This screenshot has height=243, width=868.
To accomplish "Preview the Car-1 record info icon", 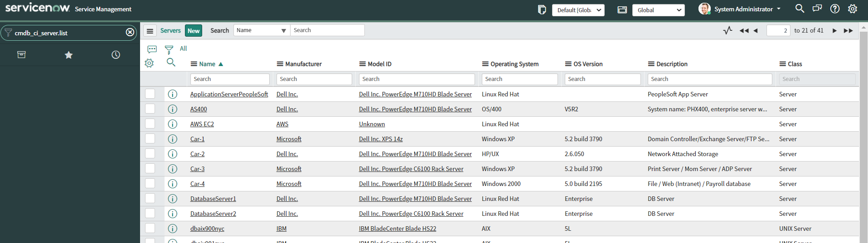I will pyautogui.click(x=172, y=139).
